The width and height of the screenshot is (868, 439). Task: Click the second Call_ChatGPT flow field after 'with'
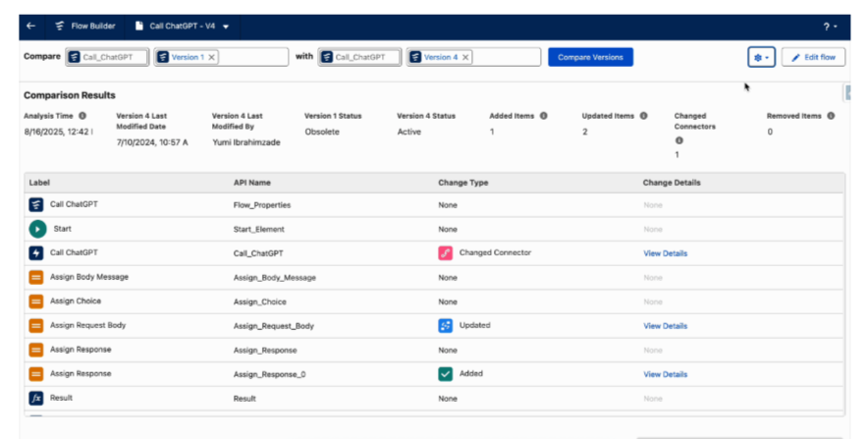[359, 57]
